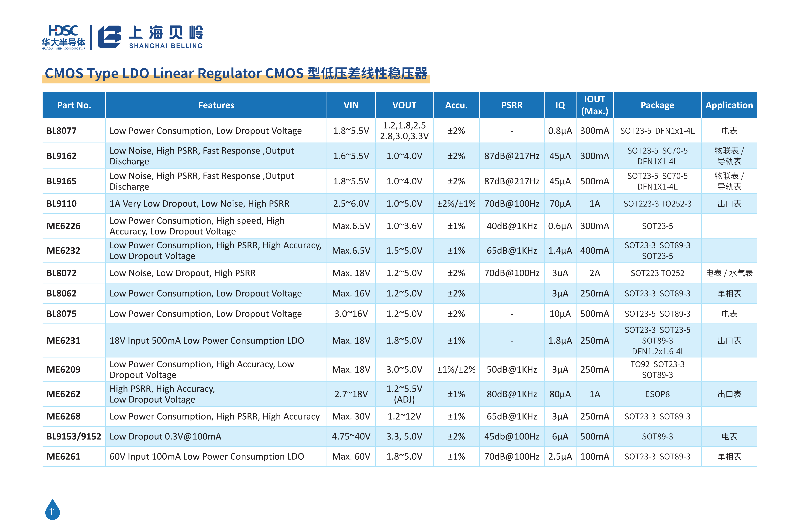Click SOT223-3 TO252-3 package cell
This screenshot has width=798, height=532.
(x=657, y=204)
